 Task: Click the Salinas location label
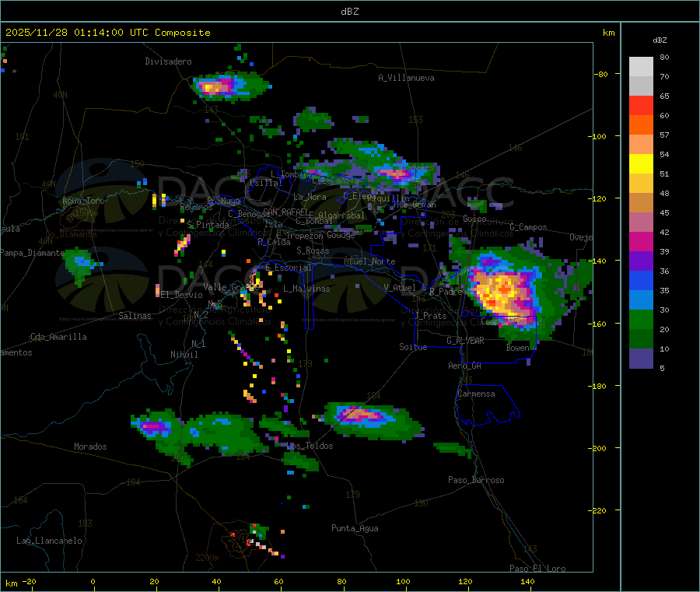[135, 316]
